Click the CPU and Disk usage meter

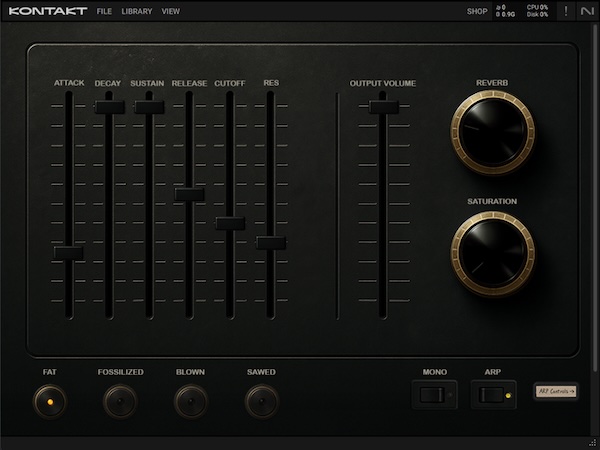537,11
